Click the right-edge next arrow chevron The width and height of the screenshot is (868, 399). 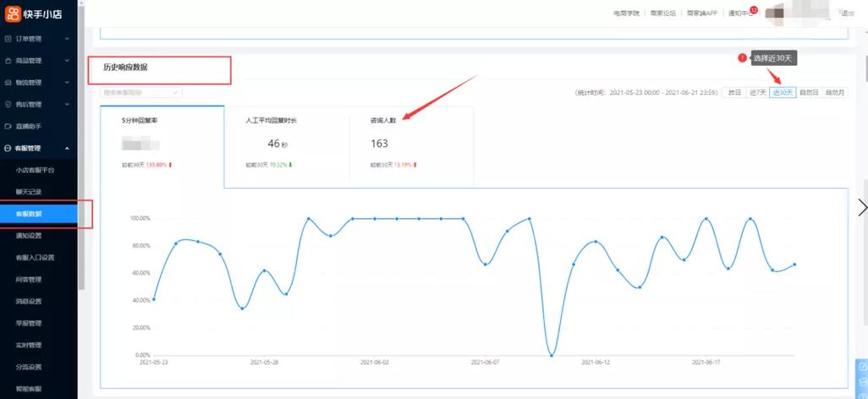[x=861, y=207]
